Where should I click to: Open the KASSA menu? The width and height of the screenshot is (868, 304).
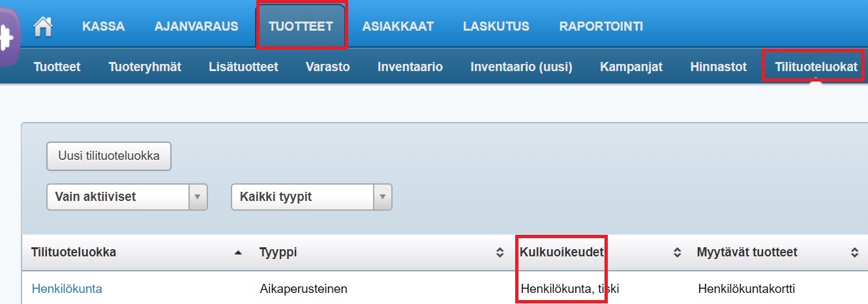103,26
